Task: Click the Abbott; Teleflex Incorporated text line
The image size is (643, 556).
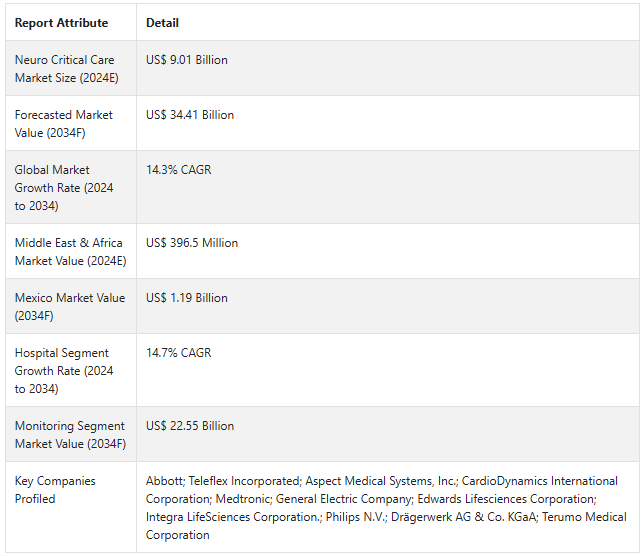Action: (382, 481)
